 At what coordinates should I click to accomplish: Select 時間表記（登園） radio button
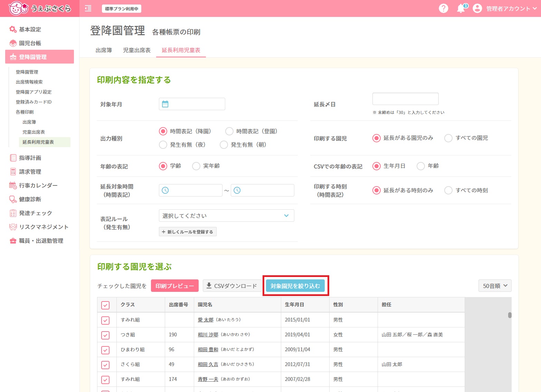pos(229,131)
